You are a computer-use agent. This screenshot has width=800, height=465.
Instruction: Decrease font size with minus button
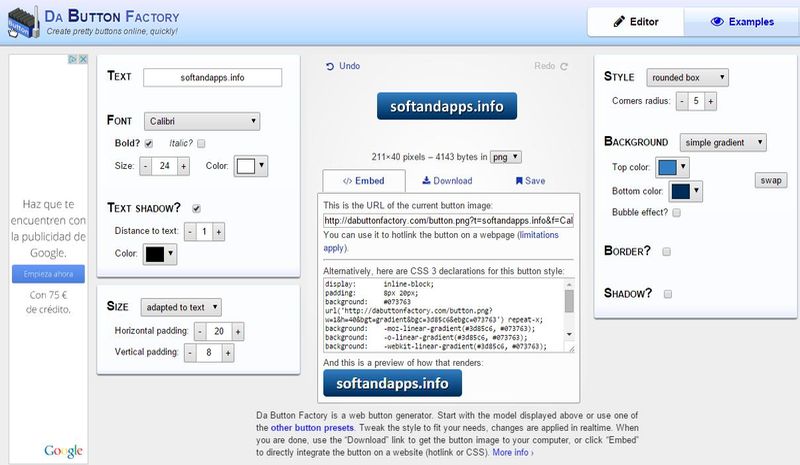click(146, 166)
